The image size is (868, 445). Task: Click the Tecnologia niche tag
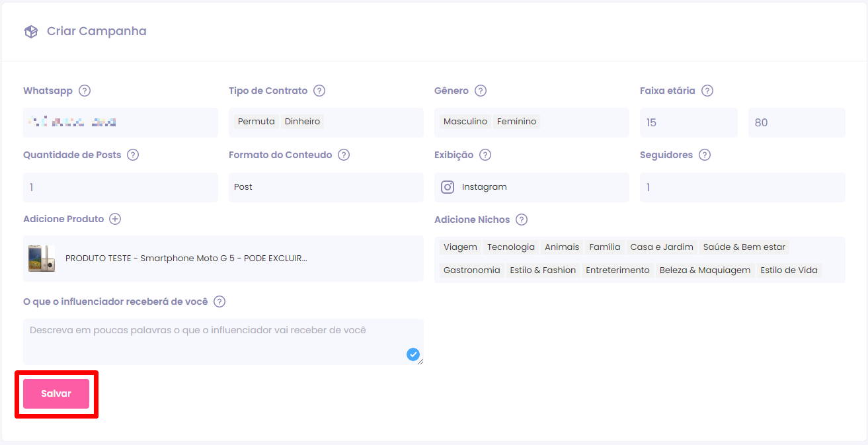click(x=511, y=247)
